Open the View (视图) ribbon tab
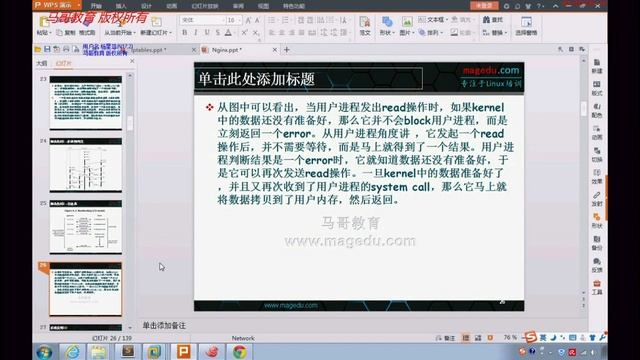 [263, 6]
